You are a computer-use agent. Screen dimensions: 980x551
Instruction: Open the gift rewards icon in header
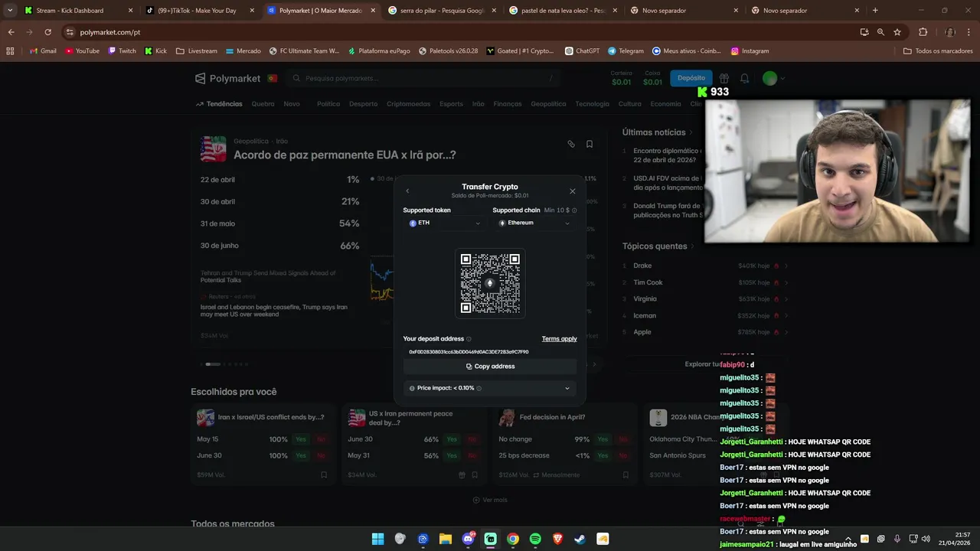point(724,78)
